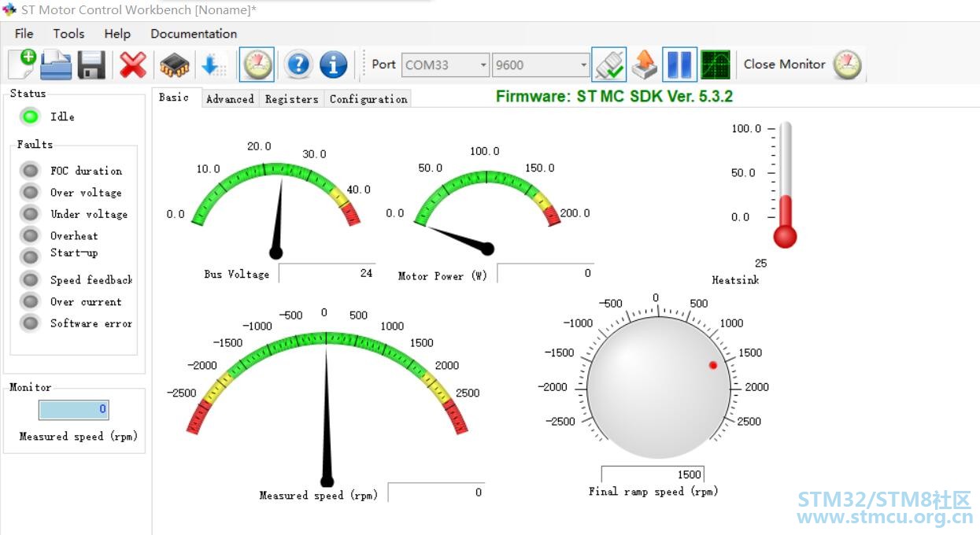This screenshot has height=535, width=980.
Task: Click the Heatsink label text
Action: pyautogui.click(x=735, y=279)
